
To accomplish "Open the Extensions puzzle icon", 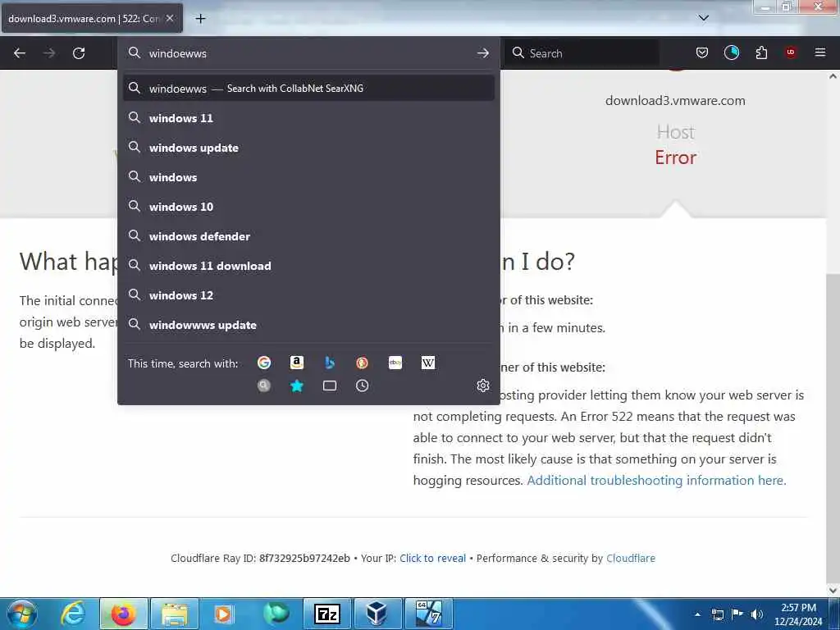I will tap(761, 52).
